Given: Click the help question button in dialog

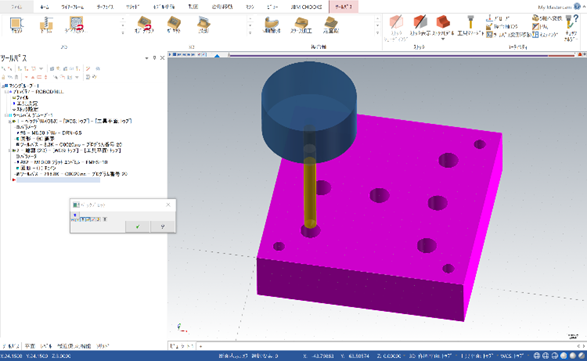Looking at the screenshot, I should tap(162, 227).
